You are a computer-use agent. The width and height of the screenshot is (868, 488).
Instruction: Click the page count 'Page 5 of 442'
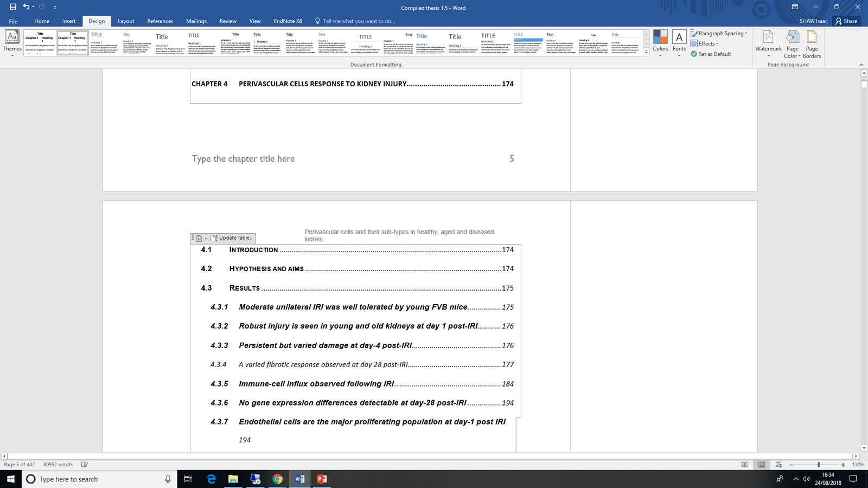pyautogui.click(x=19, y=465)
